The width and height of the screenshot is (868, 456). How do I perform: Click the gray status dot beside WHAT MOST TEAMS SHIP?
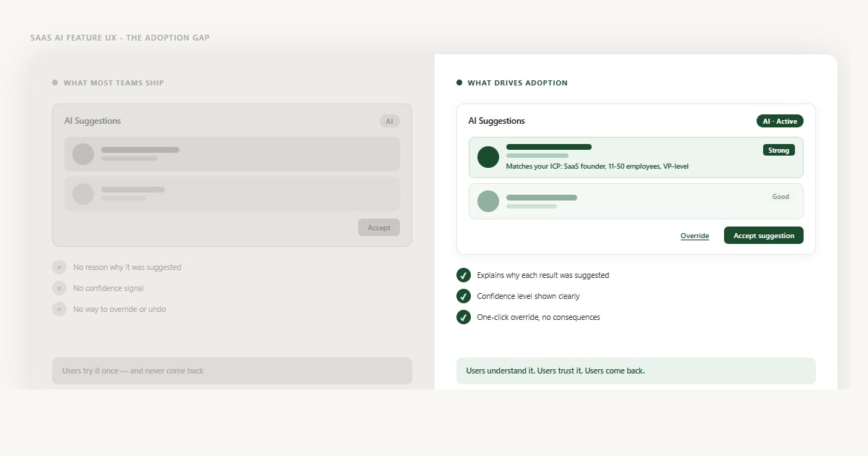(54, 83)
